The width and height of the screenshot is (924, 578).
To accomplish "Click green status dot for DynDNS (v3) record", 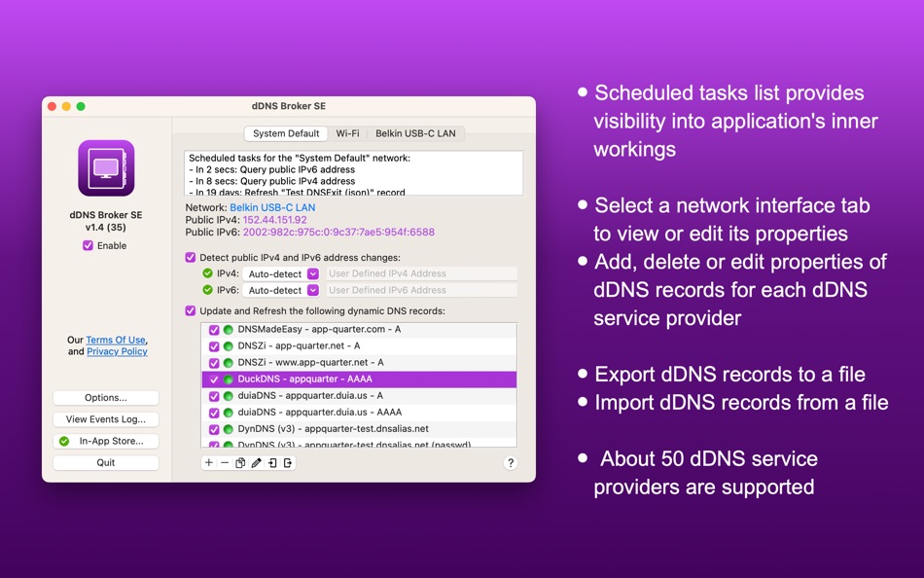I will coord(228,429).
